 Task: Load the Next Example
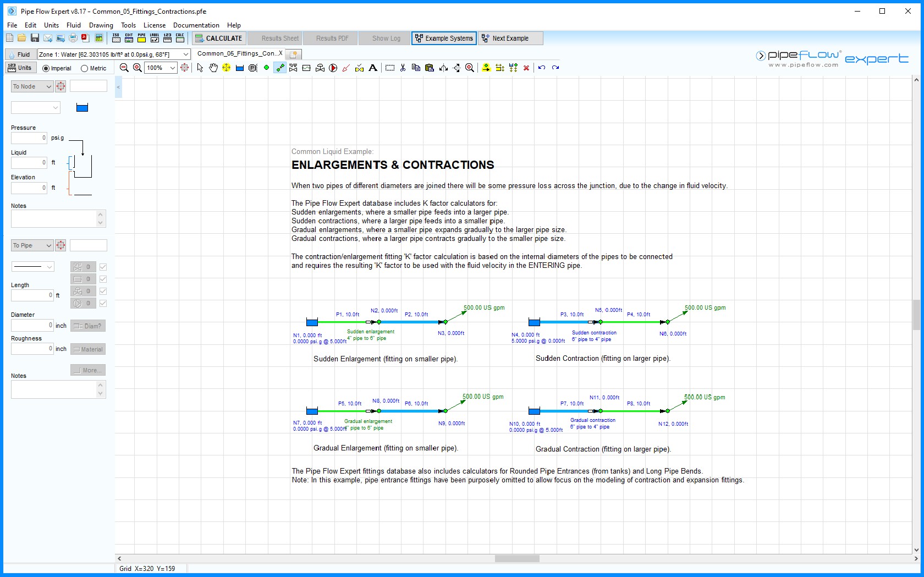coord(510,38)
